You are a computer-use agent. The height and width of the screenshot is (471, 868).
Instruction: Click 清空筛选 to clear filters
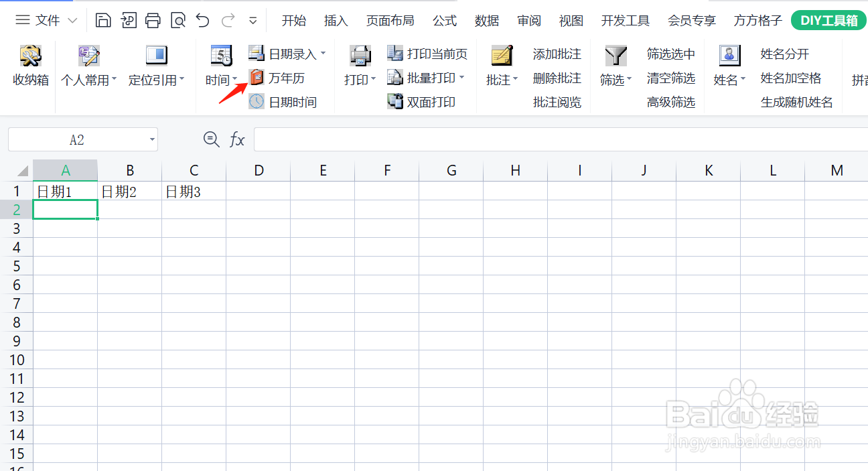tap(671, 78)
